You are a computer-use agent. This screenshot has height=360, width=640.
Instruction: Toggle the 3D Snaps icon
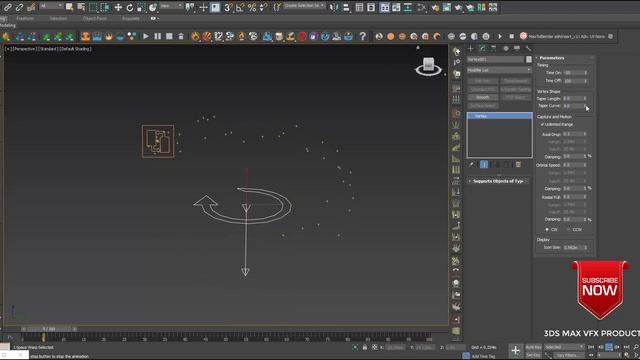pos(228,7)
